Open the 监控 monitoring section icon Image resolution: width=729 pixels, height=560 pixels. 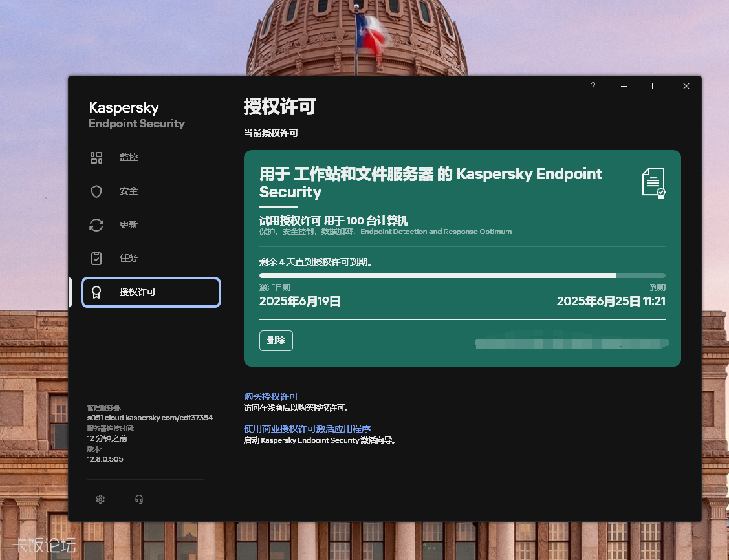[x=96, y=158]
